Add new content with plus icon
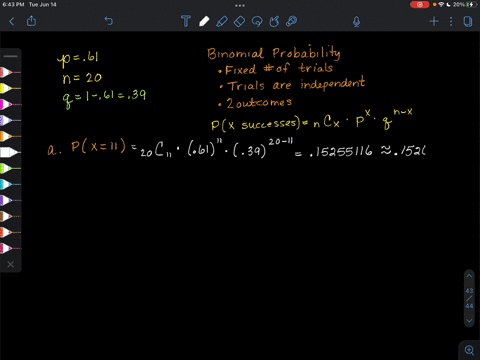480x360 pixels. (x=434, y=21)
